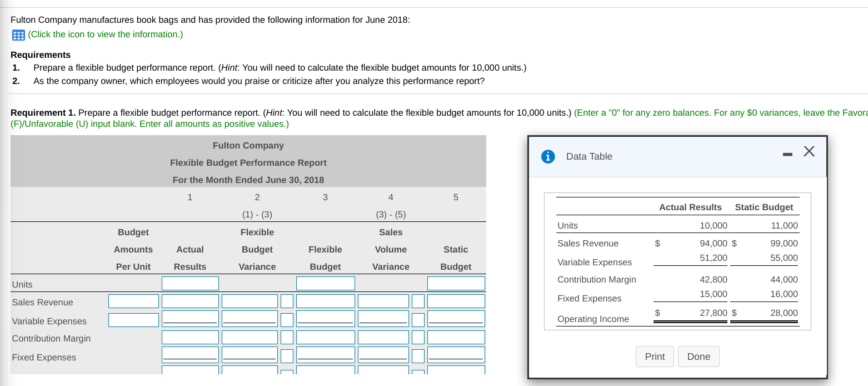Click the data table grid icon

click(18, 34)
